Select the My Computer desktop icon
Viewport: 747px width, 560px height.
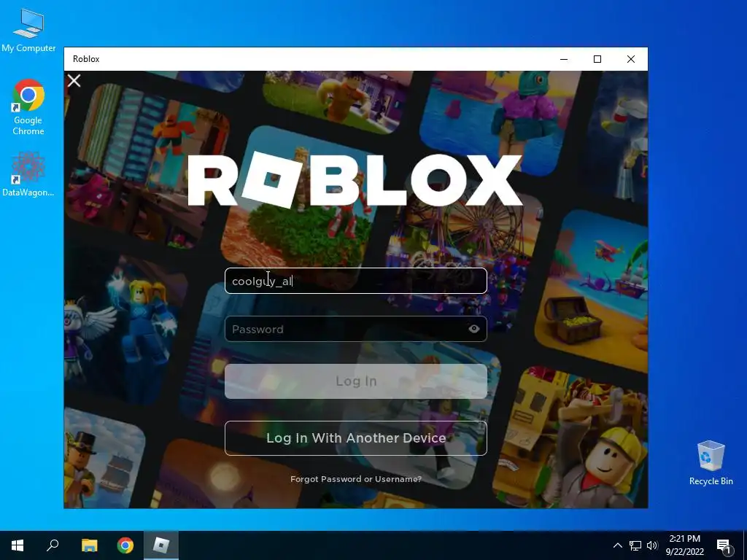point(28,31)
